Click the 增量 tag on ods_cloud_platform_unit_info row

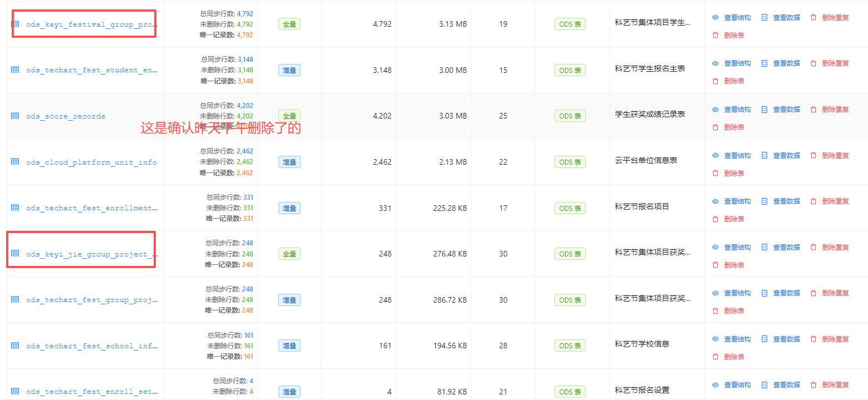coord(289,162)
